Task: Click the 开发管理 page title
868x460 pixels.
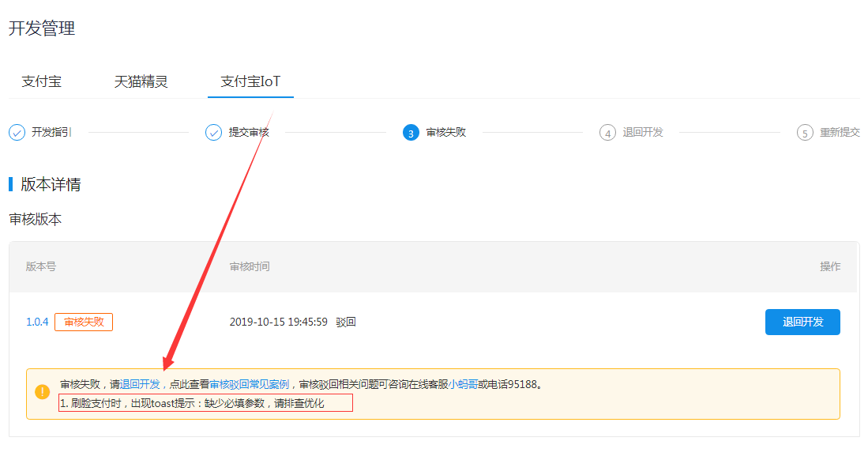Action: (42, 28)
